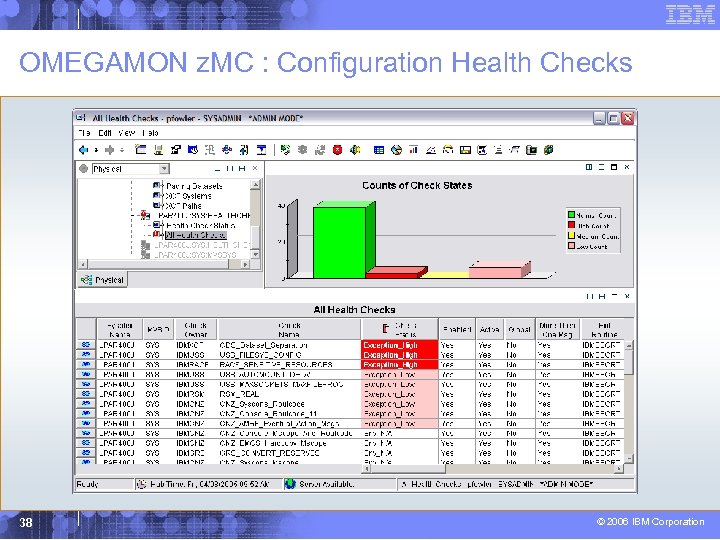Select the XCF Paths tree item
The width and height of the screenshot is (720, 540).
point(183,206)
